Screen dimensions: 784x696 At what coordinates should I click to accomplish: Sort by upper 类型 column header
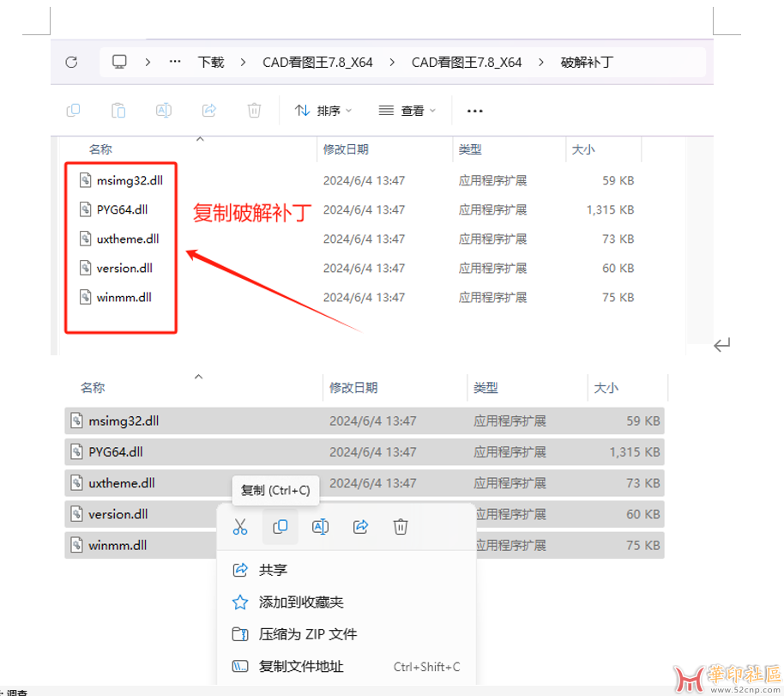click(x=470, y=149)
